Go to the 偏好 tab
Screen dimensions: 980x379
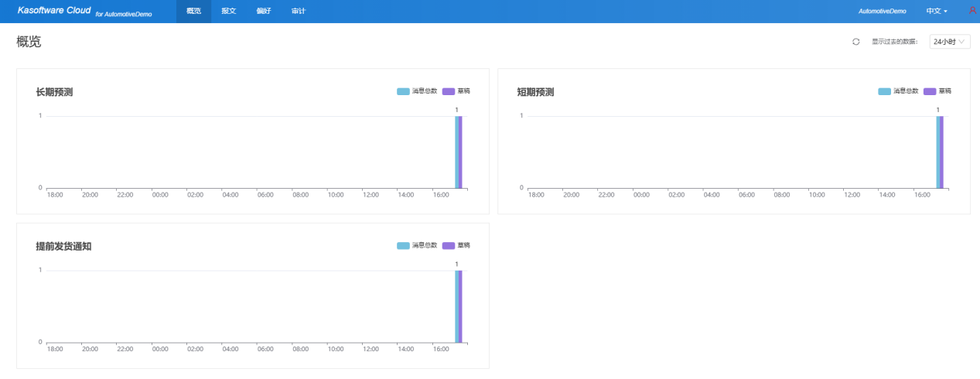[x=264, y=11]
